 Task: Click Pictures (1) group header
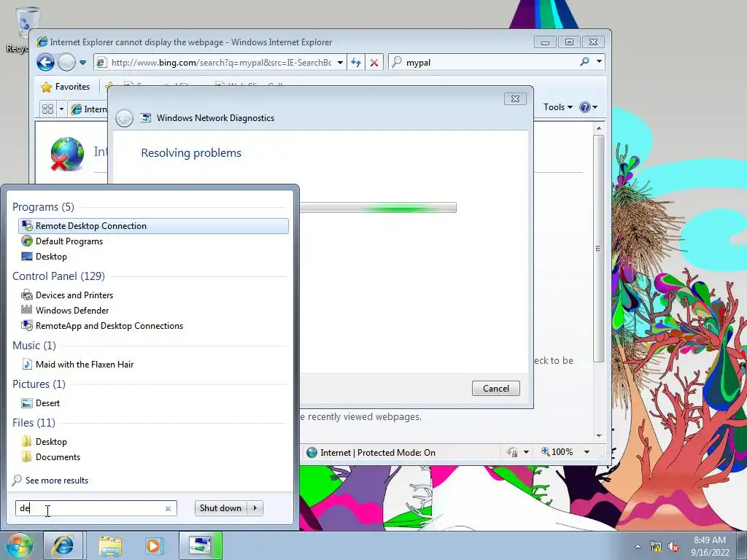pos(39,384)
